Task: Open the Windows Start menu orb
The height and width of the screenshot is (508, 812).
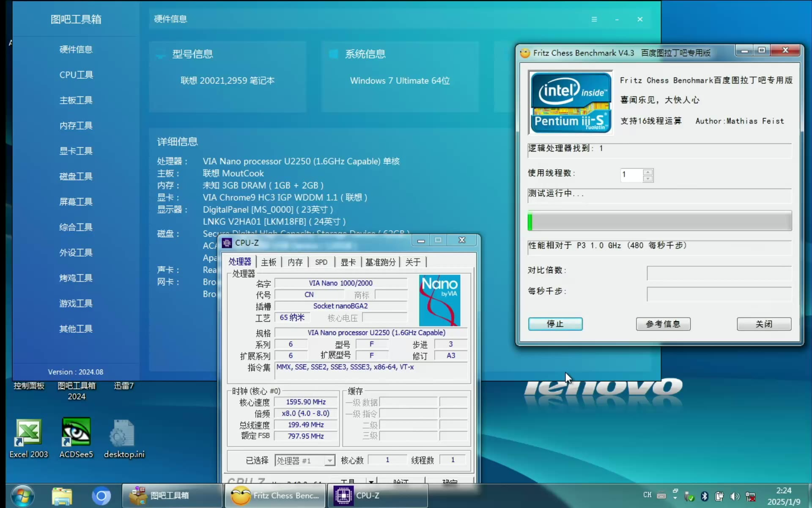Action: (x=22, y=496)
